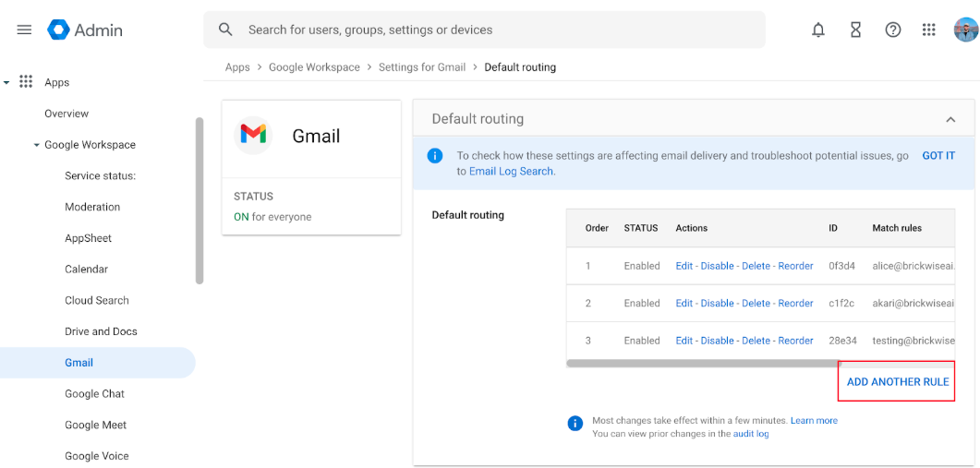Screen dimensions: 980x468
Task: Click the Gmail logo icon
Action: coord(253,135)
